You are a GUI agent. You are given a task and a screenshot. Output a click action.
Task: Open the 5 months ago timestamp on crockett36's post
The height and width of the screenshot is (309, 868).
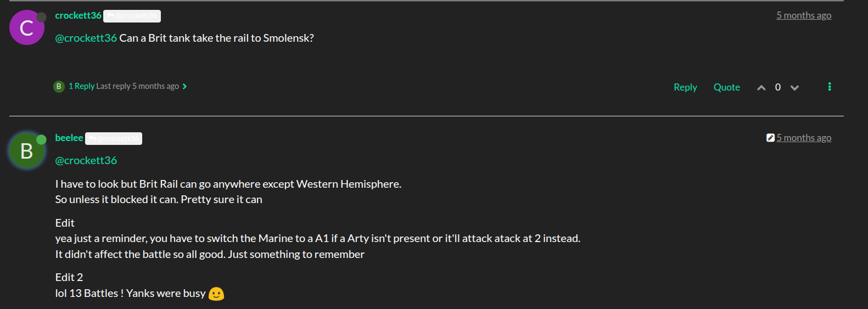point(803,15)
